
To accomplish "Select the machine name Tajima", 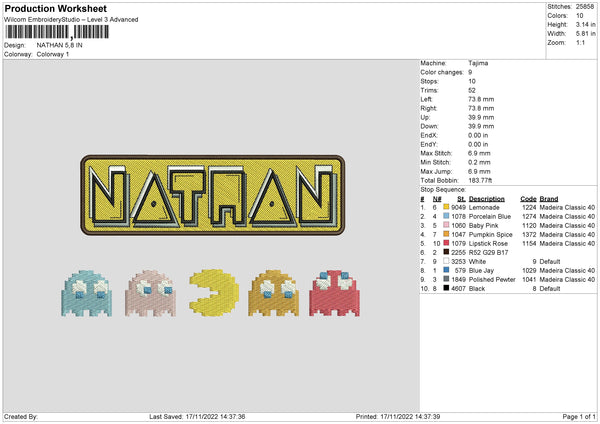I will coord(478,63).
